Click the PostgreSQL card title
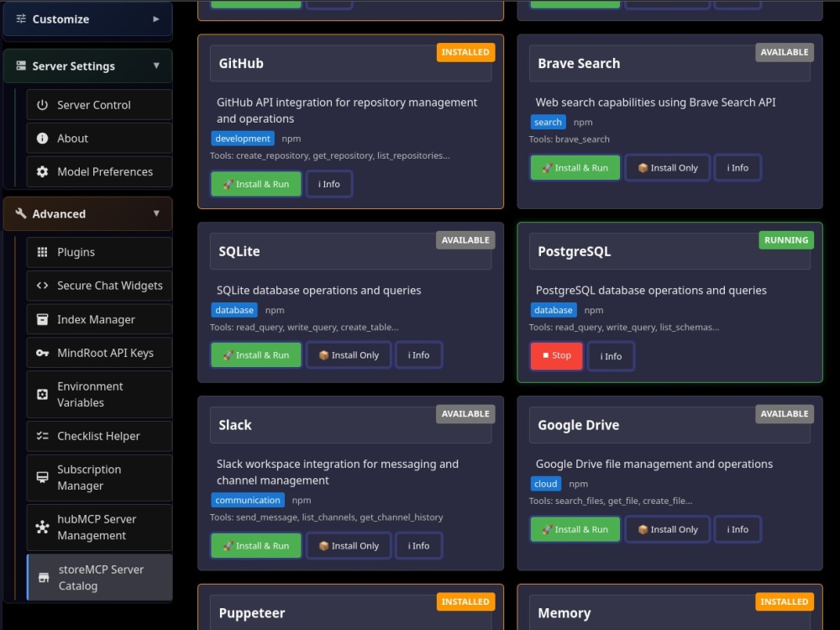840x630 pixels. tap(575, 251)
